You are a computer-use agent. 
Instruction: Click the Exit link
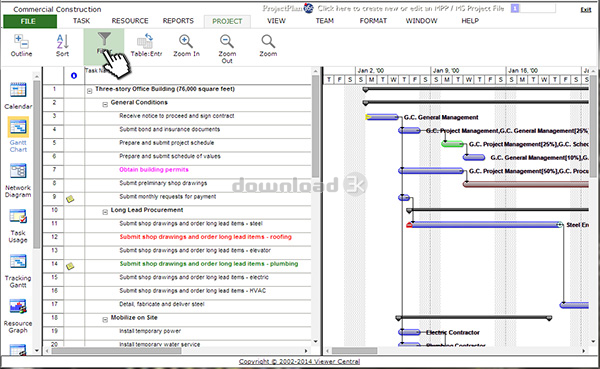(585, 10)
